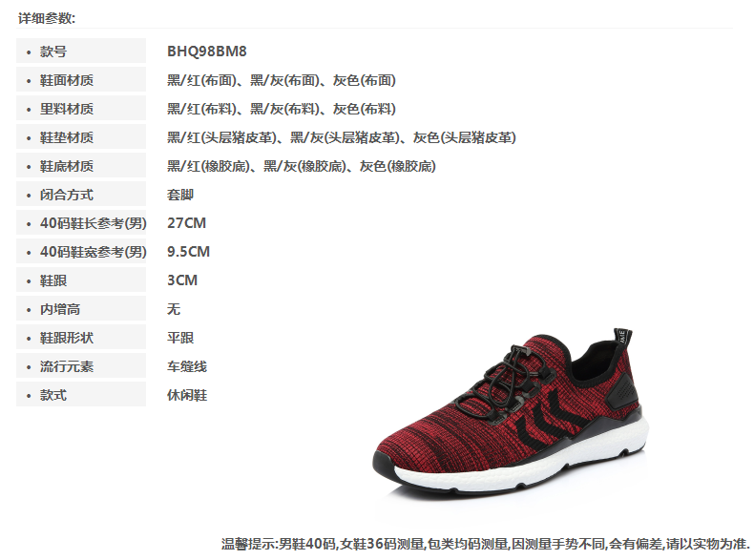Click the 款式 label cell
The image size is (754, 560).
[x=81, y=395]
